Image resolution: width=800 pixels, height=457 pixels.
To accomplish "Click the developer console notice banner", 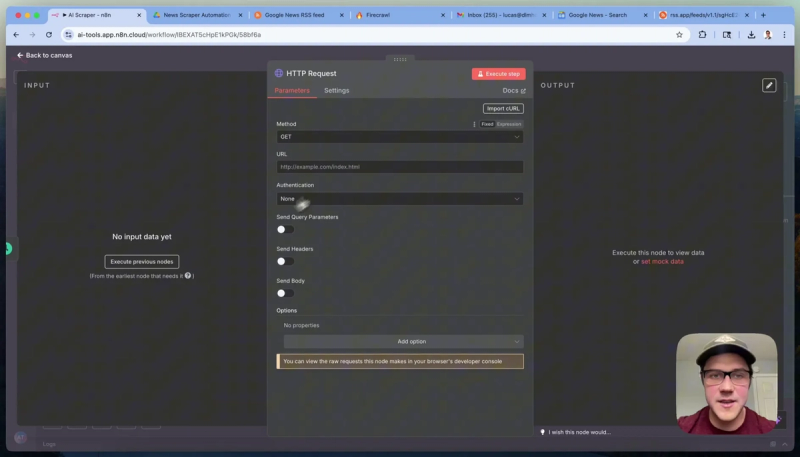I will point(400,361).
